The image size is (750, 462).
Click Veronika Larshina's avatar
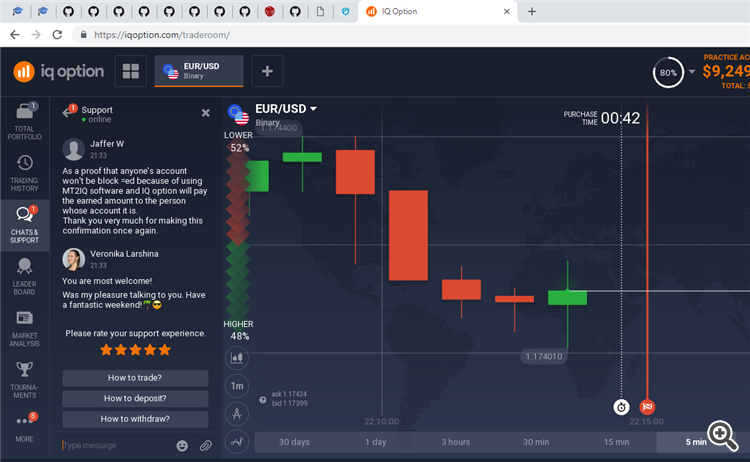(x=74, y=260)
